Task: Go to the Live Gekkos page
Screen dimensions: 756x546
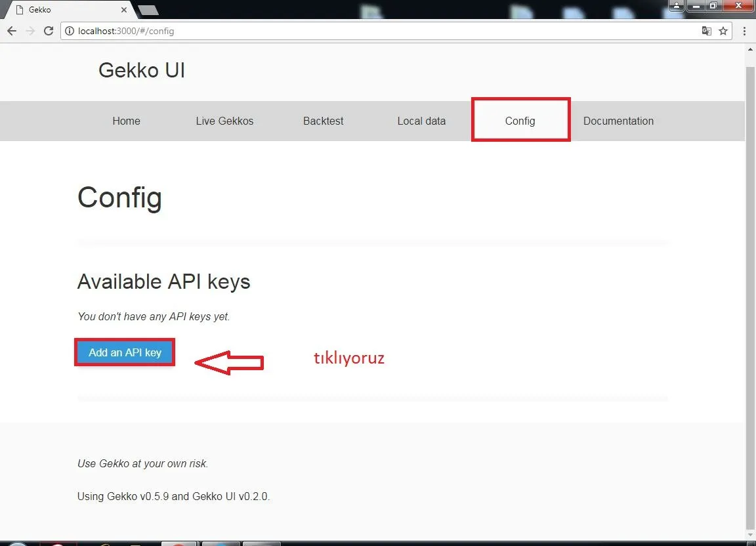Action: pos(224,121)
